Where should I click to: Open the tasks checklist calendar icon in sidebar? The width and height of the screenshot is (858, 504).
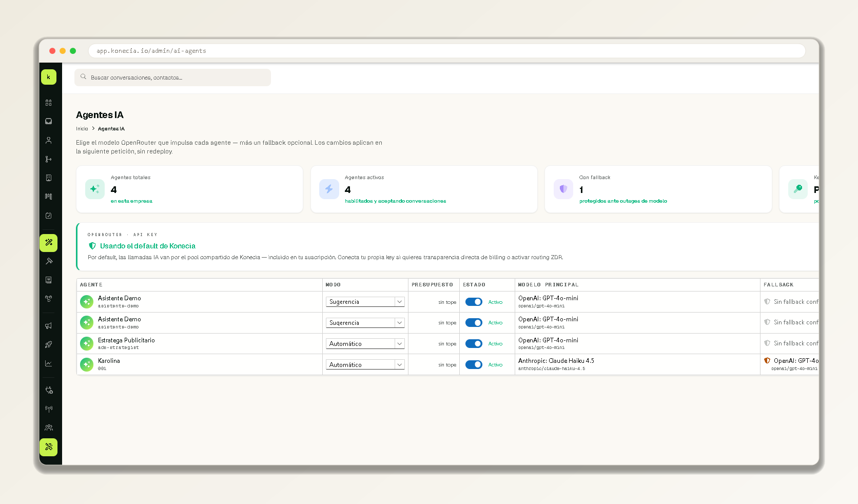click(49, 216)
